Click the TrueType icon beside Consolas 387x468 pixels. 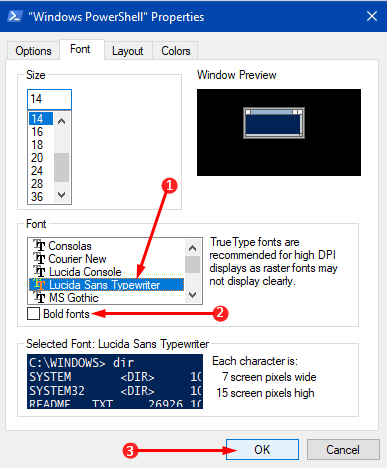39,246
